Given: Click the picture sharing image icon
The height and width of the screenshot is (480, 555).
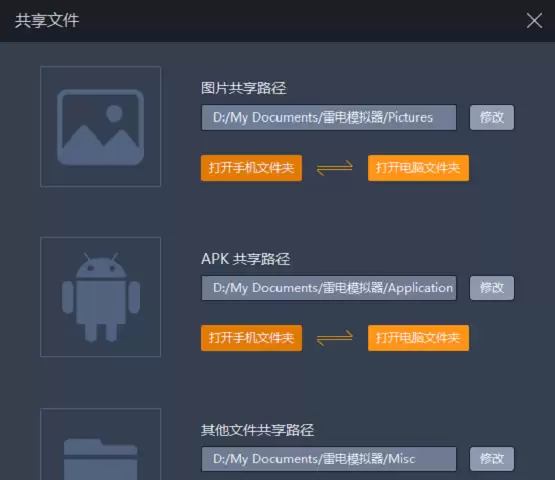Looking at the screenshot, I should click(101, 126).
